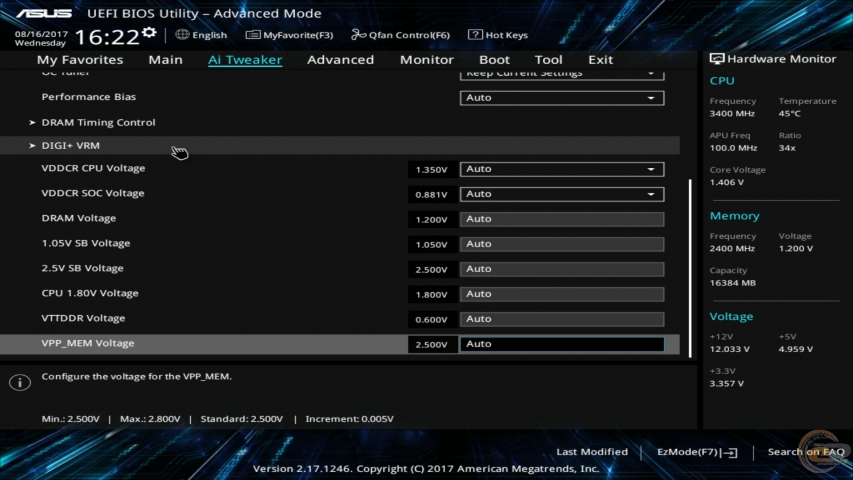Open the Tool tab
The image size is (853, 480).
click(x=548, y=59)
